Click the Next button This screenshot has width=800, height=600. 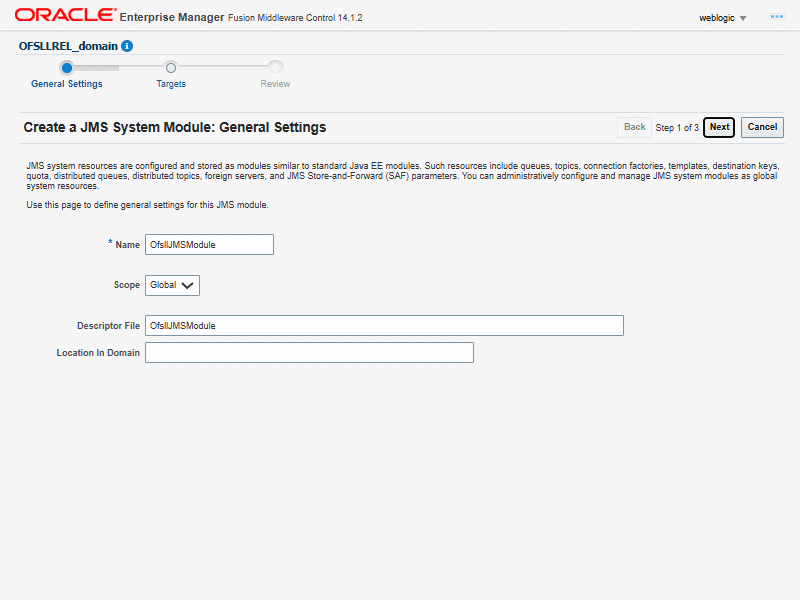click(x=719, y=127)
